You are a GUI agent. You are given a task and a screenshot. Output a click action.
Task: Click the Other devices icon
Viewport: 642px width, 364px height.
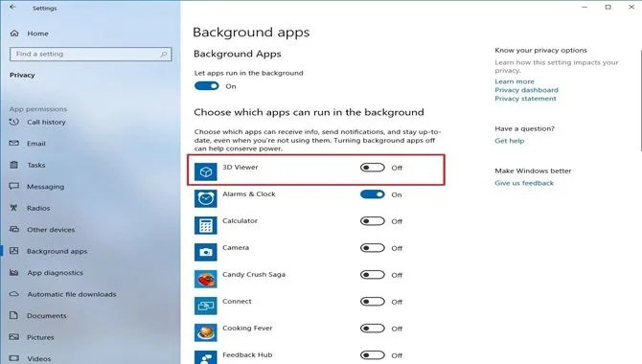tap(14, 229)
